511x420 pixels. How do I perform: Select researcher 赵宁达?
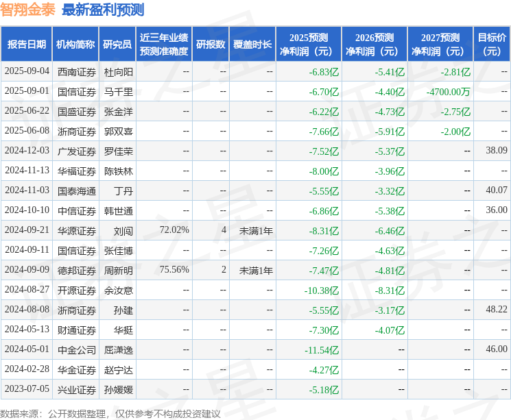pos(118,370)
